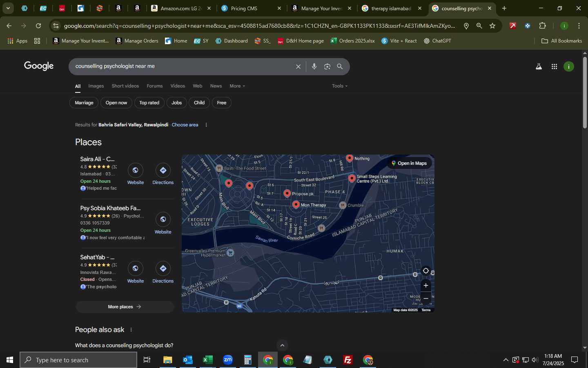This screenshot has height=368, width=588.
Task: Switch to Videos results tab
Action: click(x=178, y=86)
